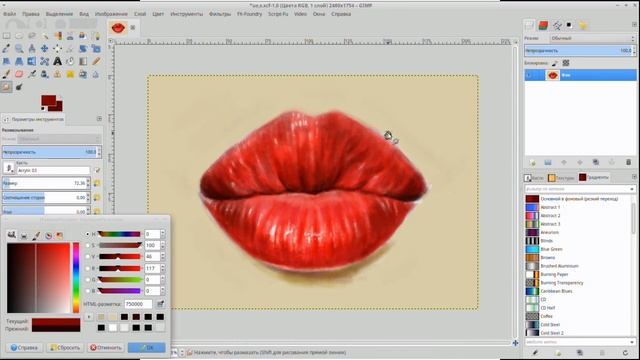Open the layer Режим mode dropdown

pyautogui.click(x=592, y=38)
